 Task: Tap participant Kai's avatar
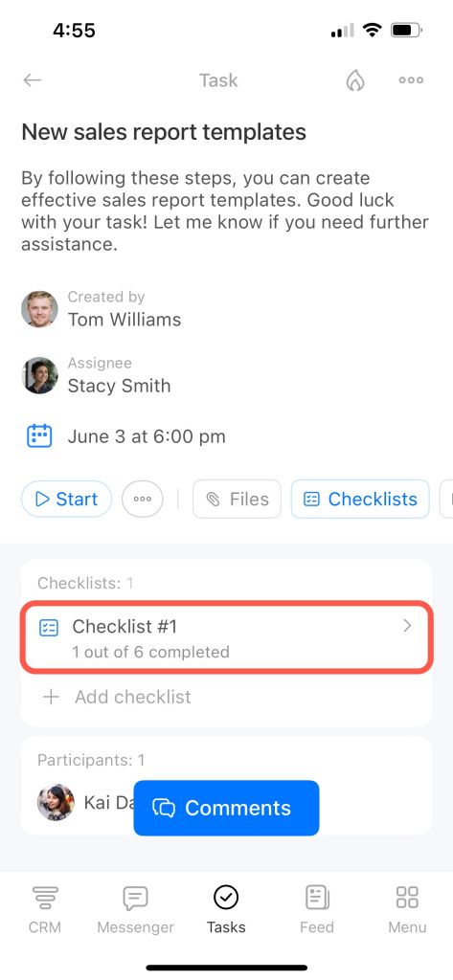tap(56, 802)
